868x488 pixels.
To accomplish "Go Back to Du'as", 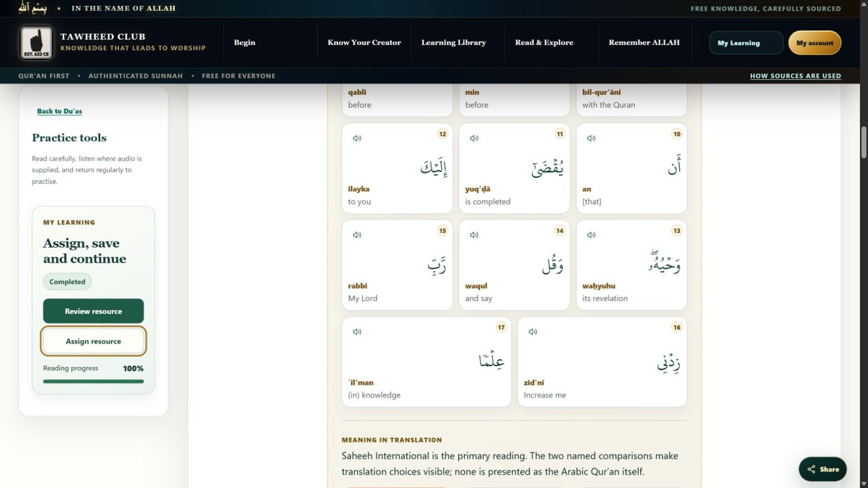I will (60, 111).
